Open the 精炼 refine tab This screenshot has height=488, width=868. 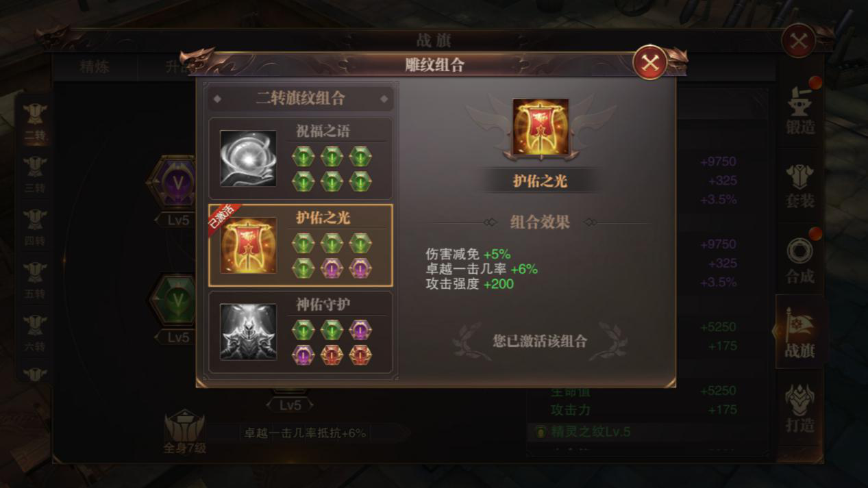pos(95,66)
